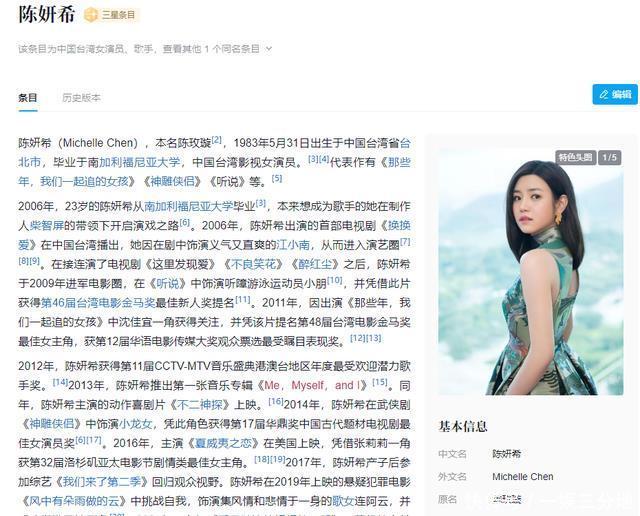Open the 南加利福尼亚大学 link in second paragraph
Screen dimensions: 640x516
[200, 206]
